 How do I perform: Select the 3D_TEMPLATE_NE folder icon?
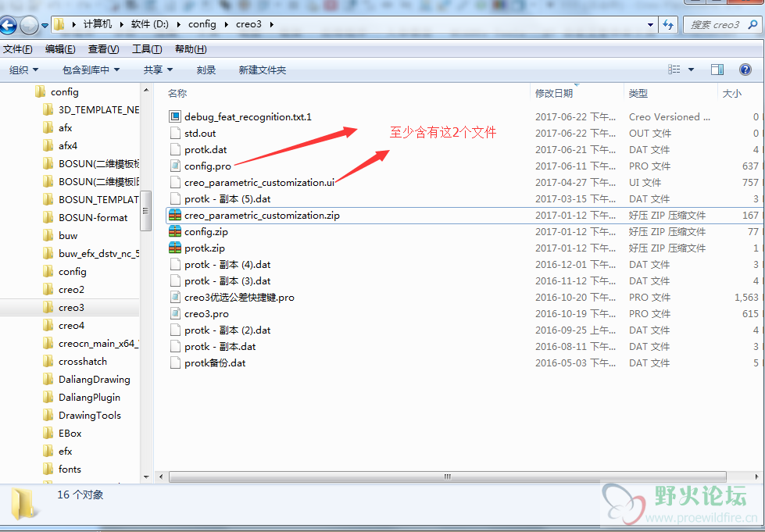(48, 109)
